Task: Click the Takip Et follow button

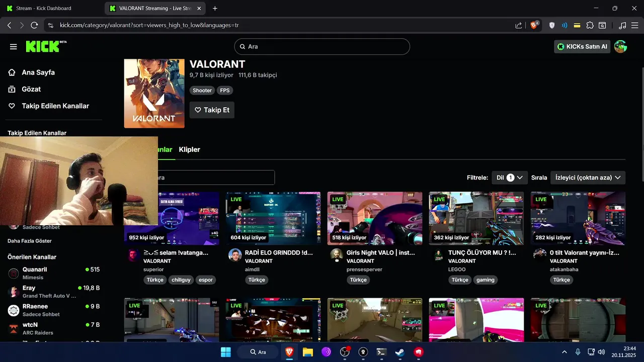Action: pos(212,110)
